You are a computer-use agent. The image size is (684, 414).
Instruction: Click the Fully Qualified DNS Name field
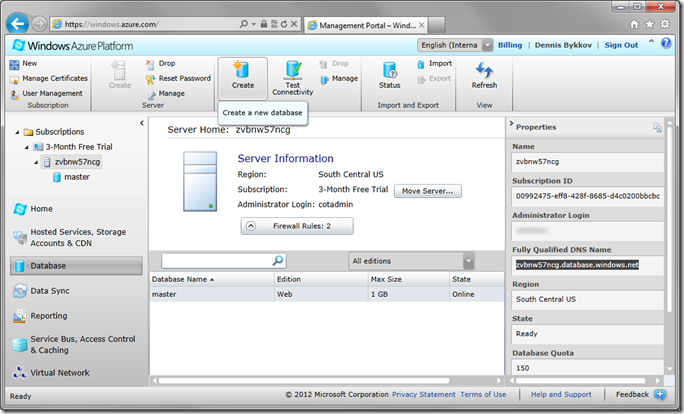(587, 265)
